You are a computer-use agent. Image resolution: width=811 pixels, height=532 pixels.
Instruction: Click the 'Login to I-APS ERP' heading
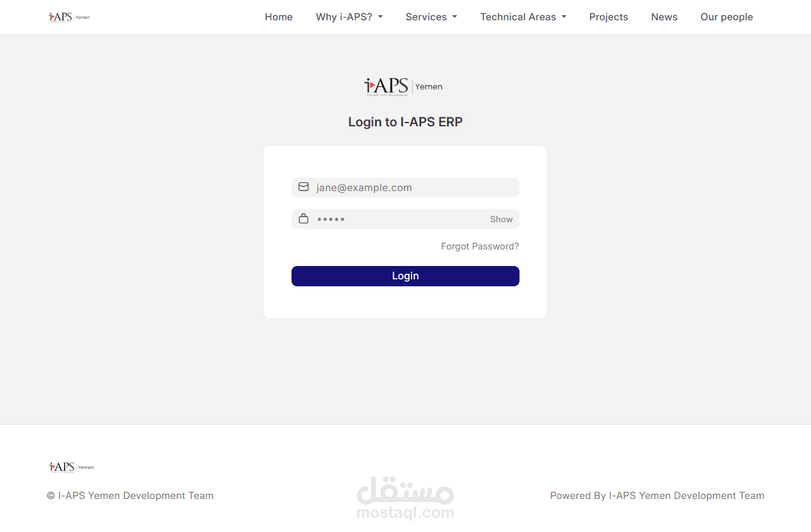(x=405, y=122)
